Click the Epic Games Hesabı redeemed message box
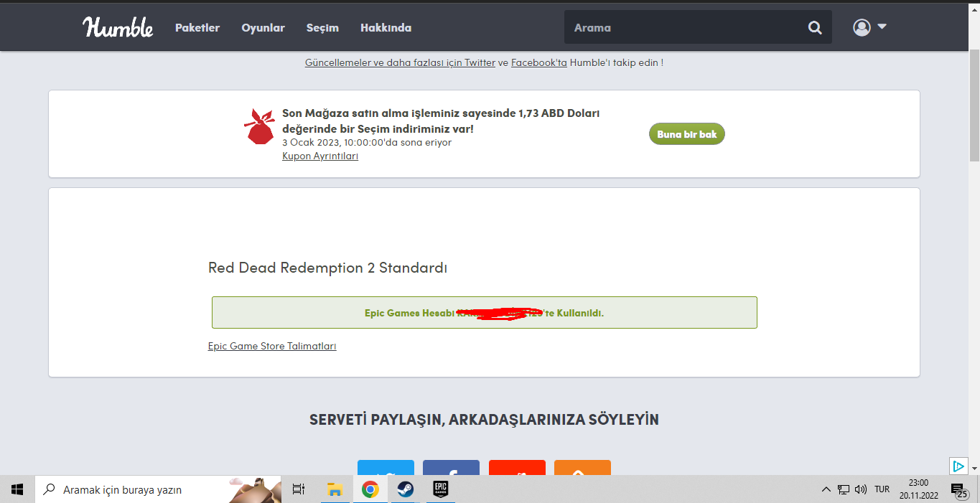Image resolution: width=980 pixels, height=503 pixels. coord(484,313)
